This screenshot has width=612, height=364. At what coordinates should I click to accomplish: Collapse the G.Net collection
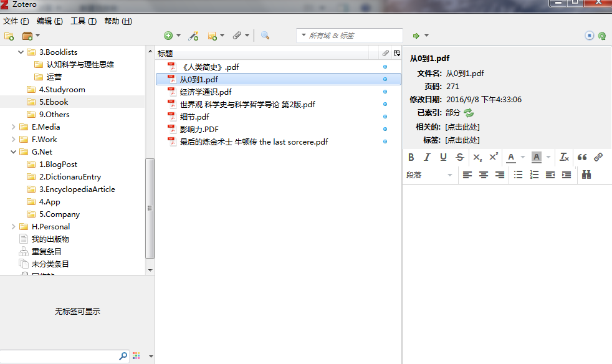13,152
